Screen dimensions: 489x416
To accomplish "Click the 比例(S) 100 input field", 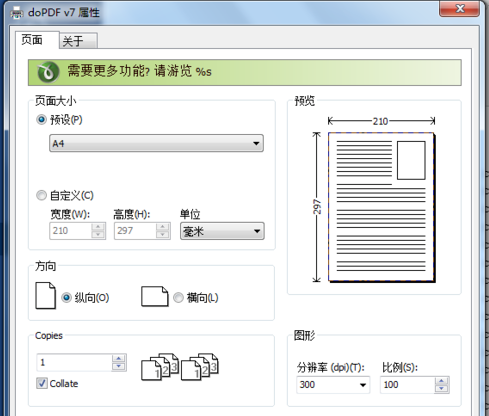I will [x=408, y=385].
